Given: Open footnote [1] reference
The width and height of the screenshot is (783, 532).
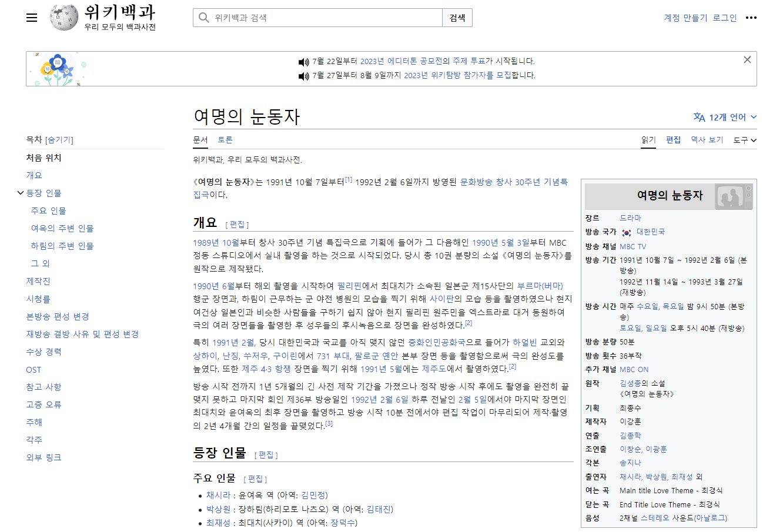Looking at the screenshot, I should (349, 180).
